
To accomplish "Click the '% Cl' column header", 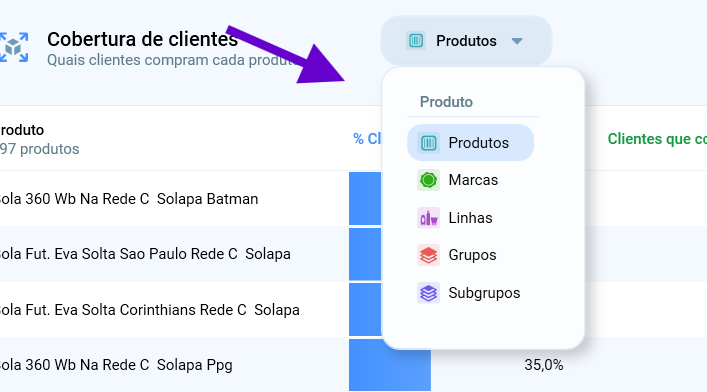I will tap(367, 139).
